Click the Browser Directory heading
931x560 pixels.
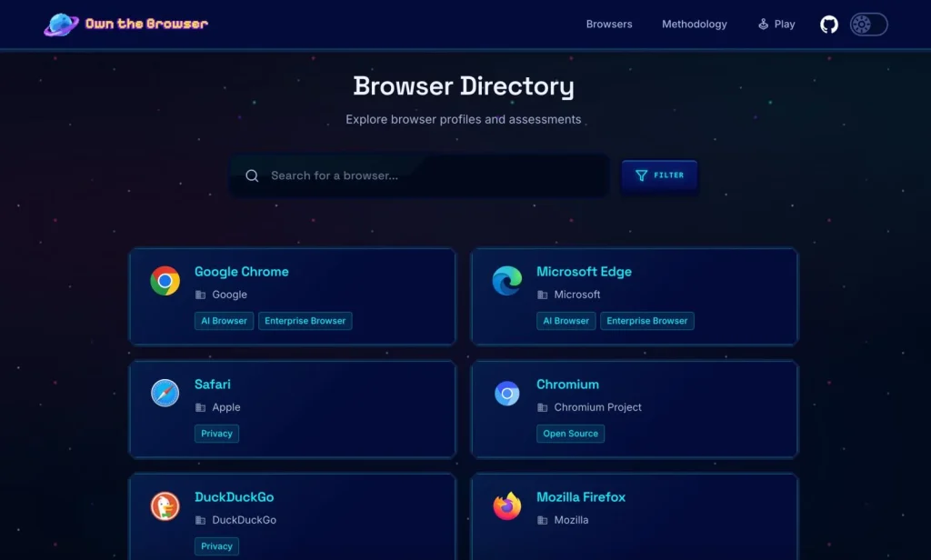[464, 86]
